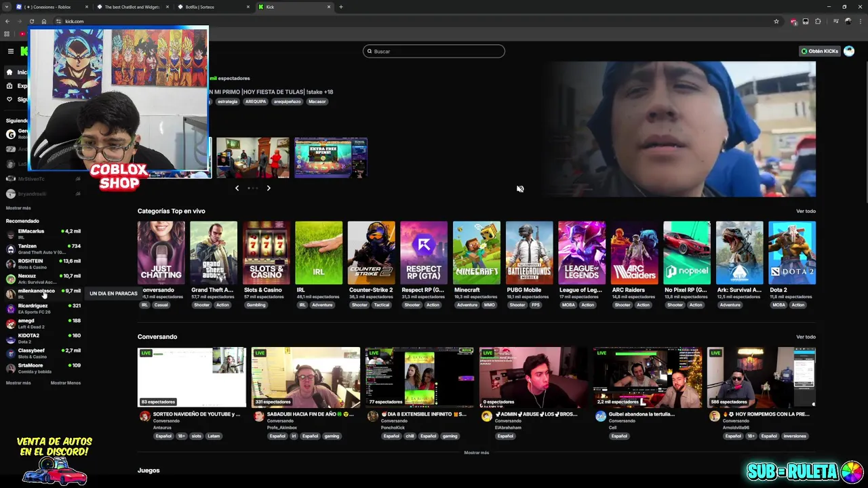
Task: Open the Kick sidebar hamburger menu
Action: coord(11,51)
